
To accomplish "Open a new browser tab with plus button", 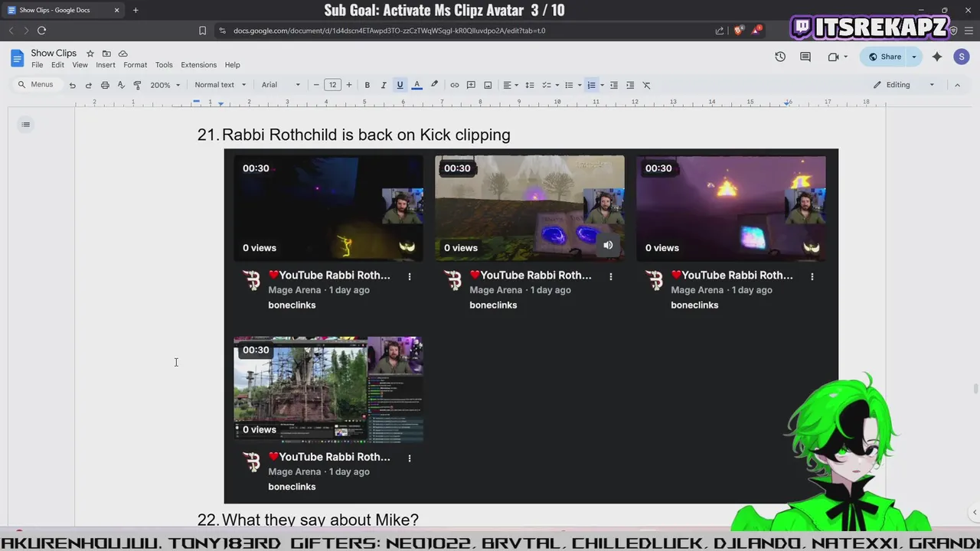I will [x=136, y=10].
